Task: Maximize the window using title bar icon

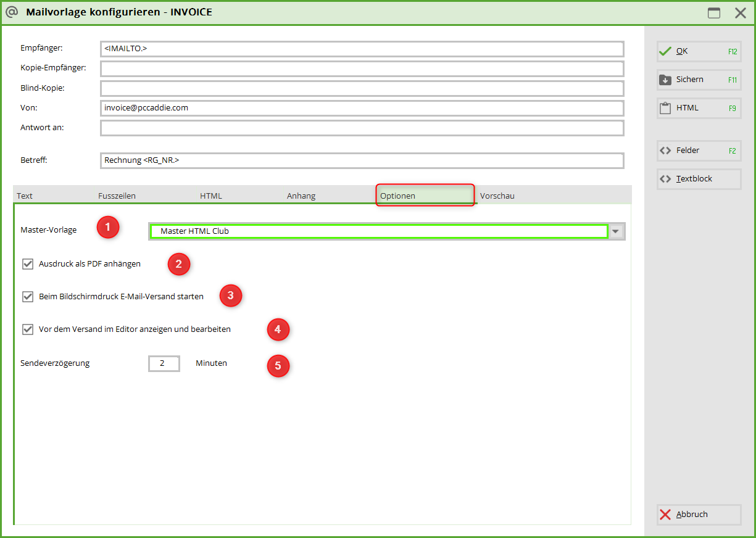Action: (714, 13)
